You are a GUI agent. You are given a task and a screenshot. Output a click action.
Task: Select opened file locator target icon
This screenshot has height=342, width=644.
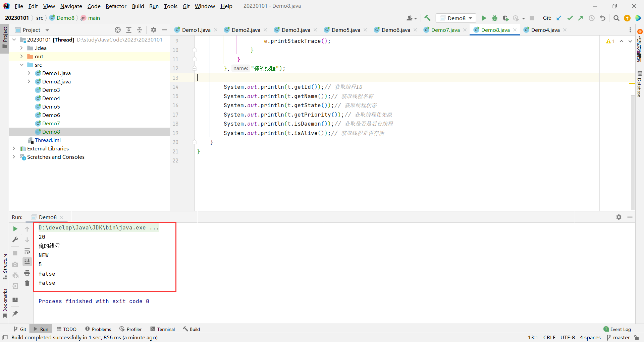point(118,30)
